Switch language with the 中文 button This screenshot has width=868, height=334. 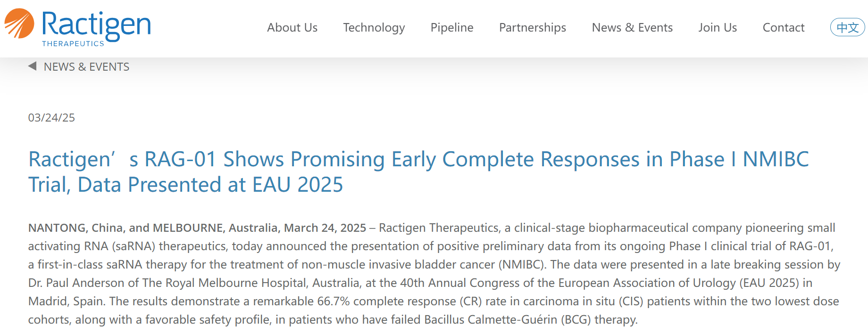[847, 27]
